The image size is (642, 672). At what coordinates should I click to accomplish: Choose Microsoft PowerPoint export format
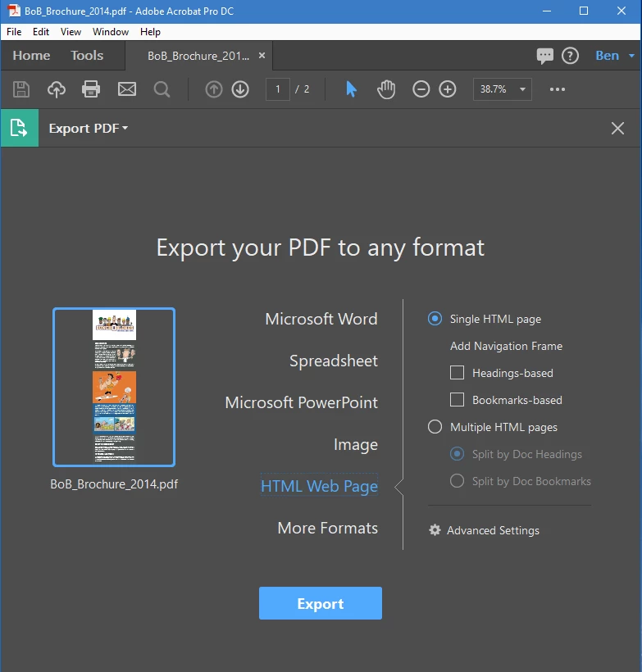tap(302, 402)
